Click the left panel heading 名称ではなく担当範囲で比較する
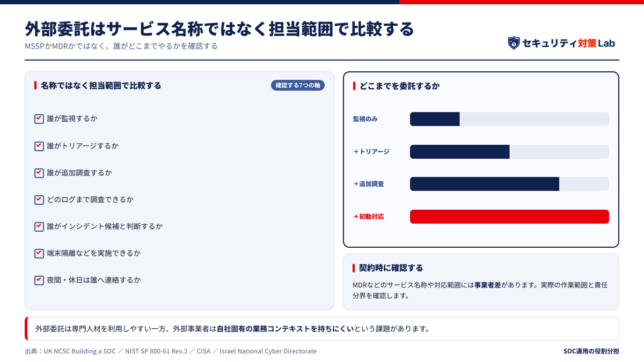 point(101,85)
